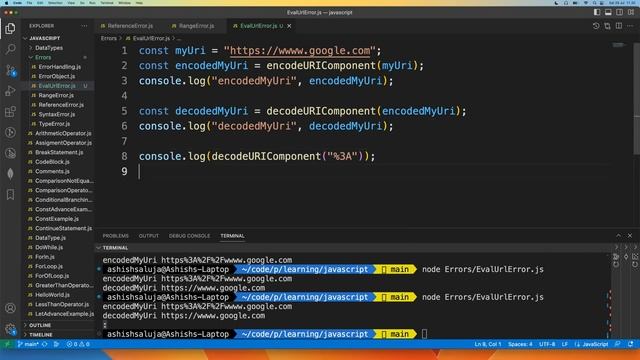Screen dimensions: 640x360
Task: Open BreakStatement.js in the explorer
Action: pyautogui.click(x=59, y=152)
